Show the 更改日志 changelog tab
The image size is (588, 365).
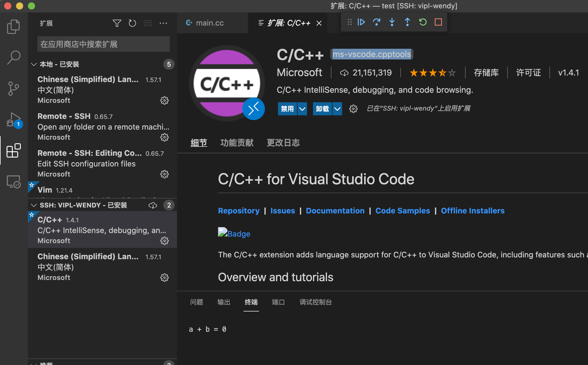[283, 143]
